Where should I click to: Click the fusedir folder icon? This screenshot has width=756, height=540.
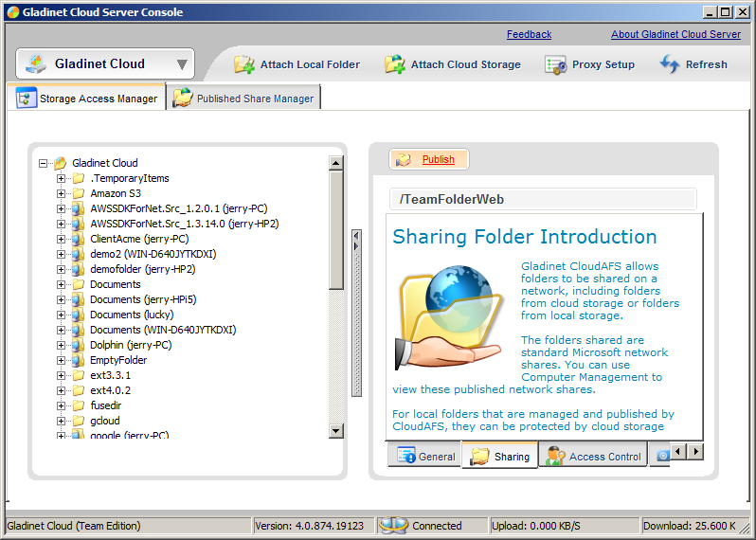[79, 405]
